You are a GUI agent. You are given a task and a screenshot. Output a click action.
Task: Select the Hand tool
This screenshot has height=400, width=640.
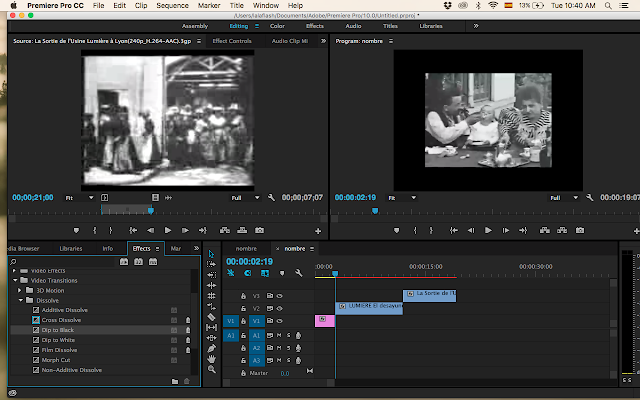[x=211, y=359]
